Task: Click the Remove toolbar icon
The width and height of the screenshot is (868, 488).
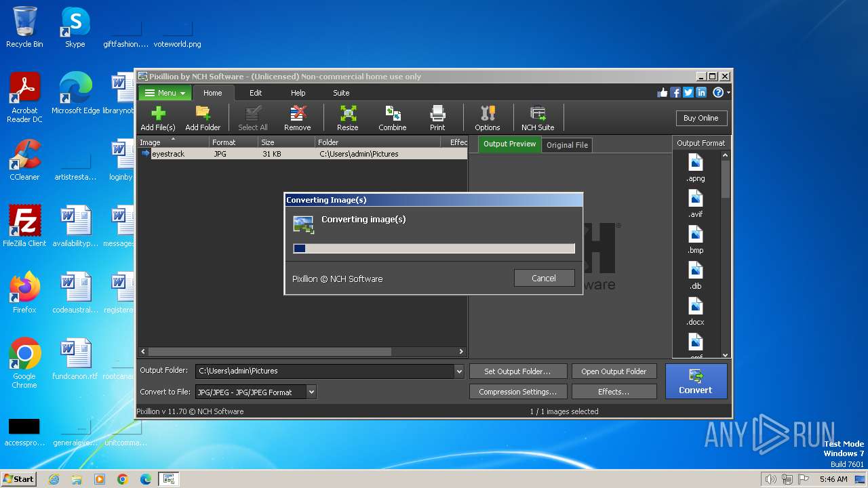Action: coord(298,118)
